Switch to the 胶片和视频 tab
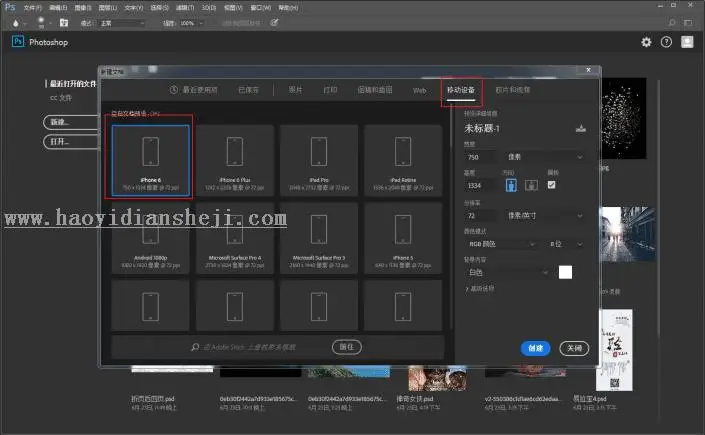This screenshot has width=705, height=435. [513, 90]
